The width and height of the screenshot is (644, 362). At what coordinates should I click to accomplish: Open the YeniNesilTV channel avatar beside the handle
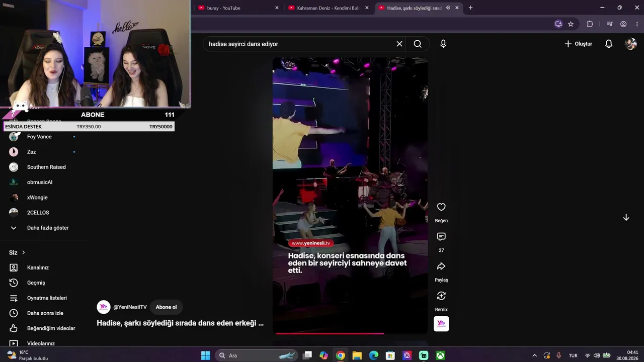click(103, 307)
